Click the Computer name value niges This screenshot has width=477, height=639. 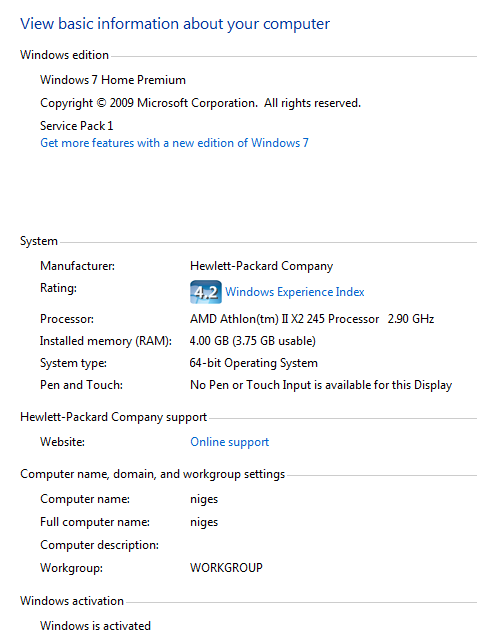[204, 499]
